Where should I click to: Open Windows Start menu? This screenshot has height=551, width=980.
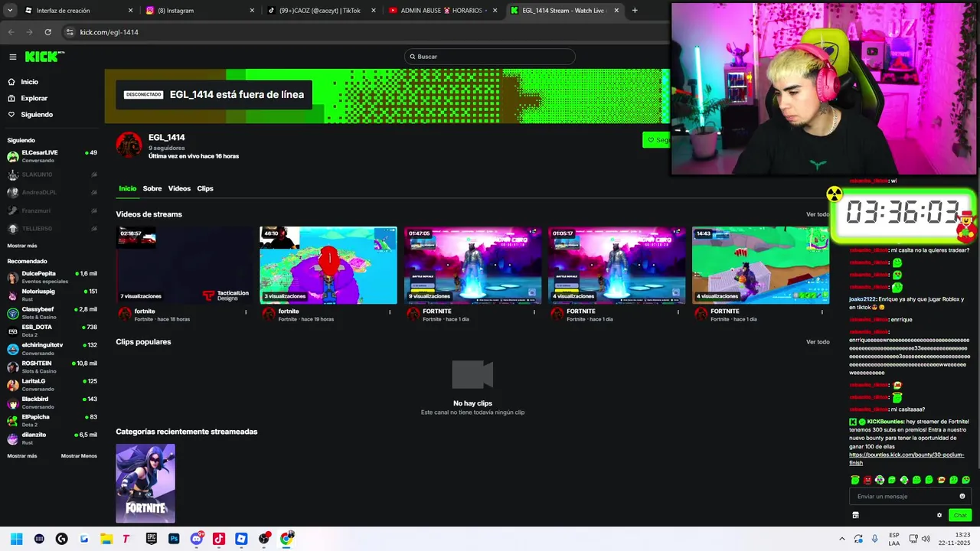[x=16, y=539]
